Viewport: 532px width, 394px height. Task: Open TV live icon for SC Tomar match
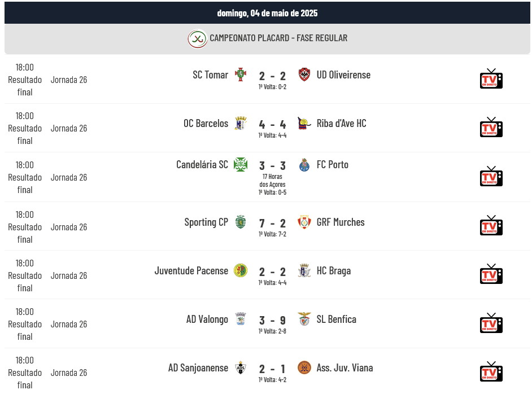pyautogui.click(x=491, y=78)
